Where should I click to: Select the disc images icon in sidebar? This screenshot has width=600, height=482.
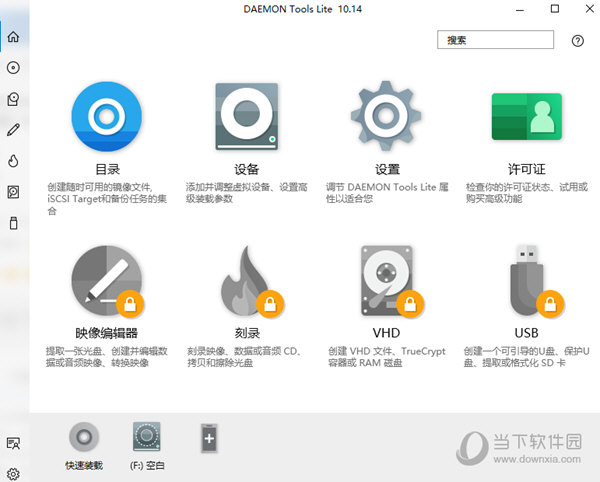tap(13, 68)
